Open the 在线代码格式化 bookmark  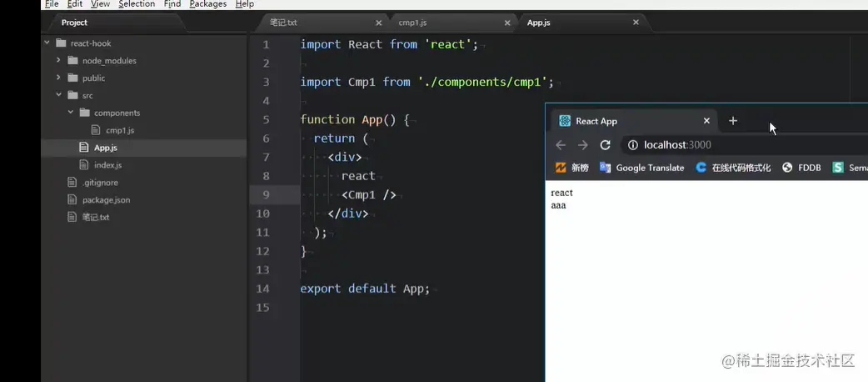733,168
